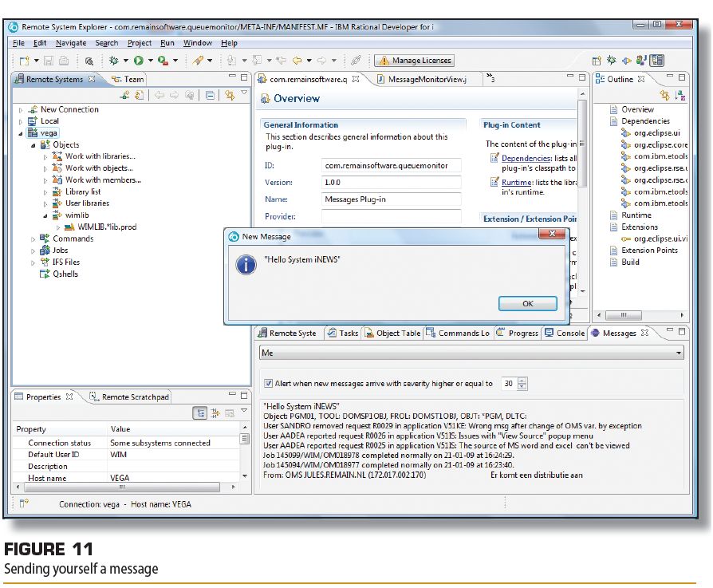The width and height of the screenshot is (713, 588).
Task: Click the information icon in New Message dialog
Action: pyautogui.click(x=246, y=265)
